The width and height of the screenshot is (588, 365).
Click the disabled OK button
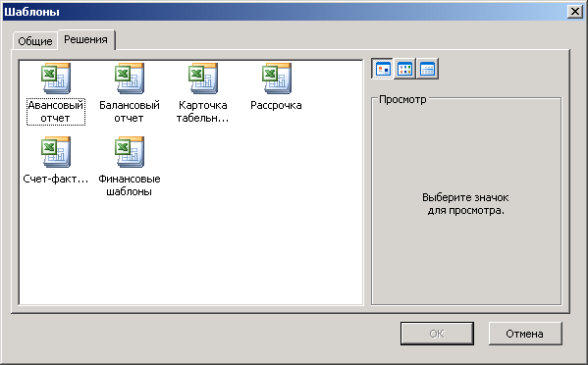pyautogui.click(x=437, y=334)
